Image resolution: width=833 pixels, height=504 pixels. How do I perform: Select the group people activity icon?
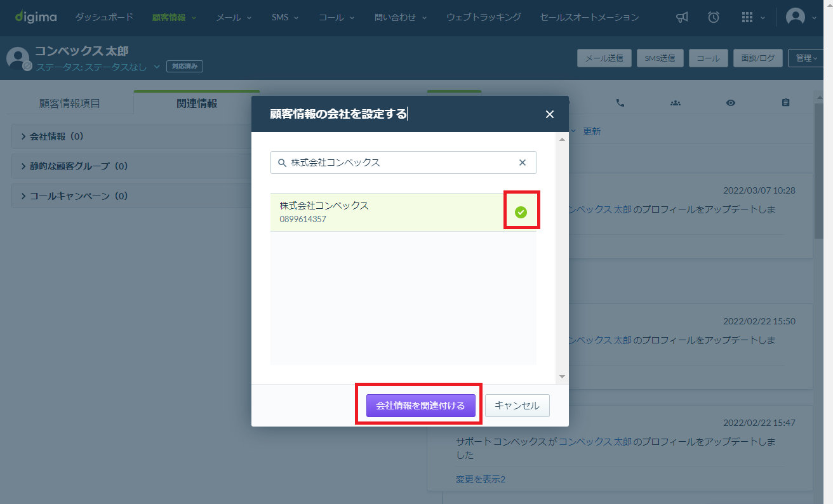click(x=676, y=103)
